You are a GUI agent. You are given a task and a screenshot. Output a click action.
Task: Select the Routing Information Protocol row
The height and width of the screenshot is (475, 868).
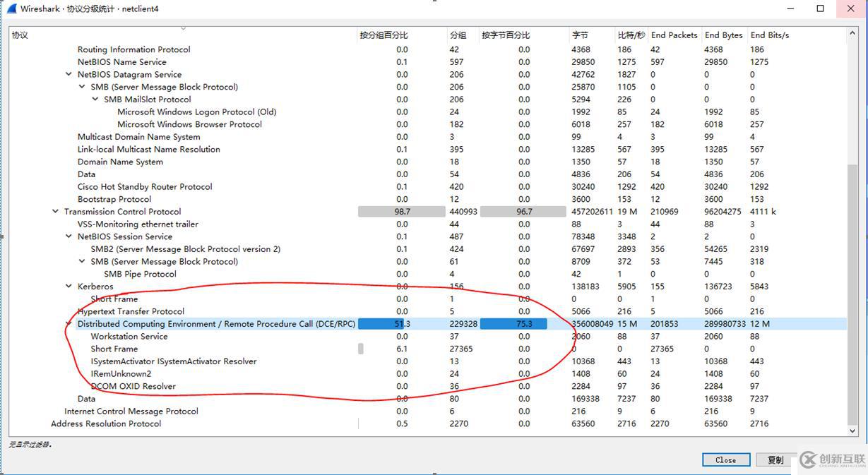pyautogui.click(x=427, y=49)
